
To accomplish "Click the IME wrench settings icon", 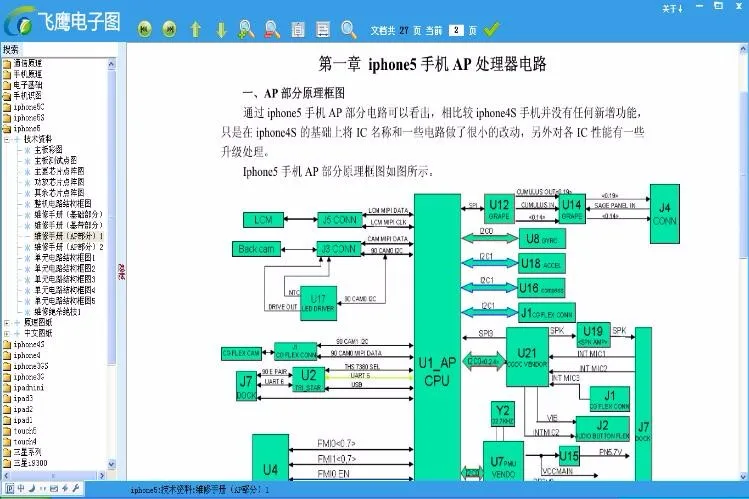I will pos(75,488).
